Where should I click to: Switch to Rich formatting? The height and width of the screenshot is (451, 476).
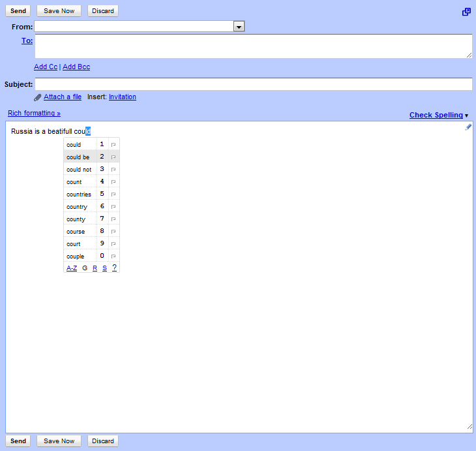34,114
